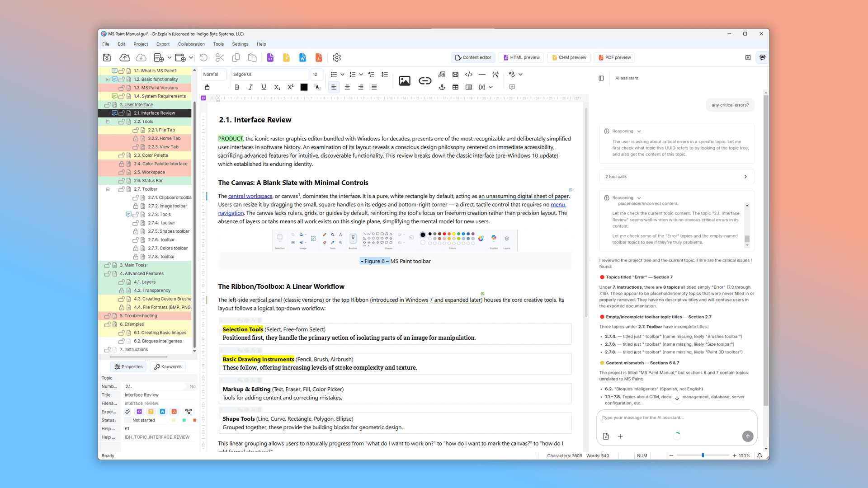Toggle the AI assistant panel icon top-right
Image resolution: width=868 pixels, height=488 pixels.
pos(762,57)
